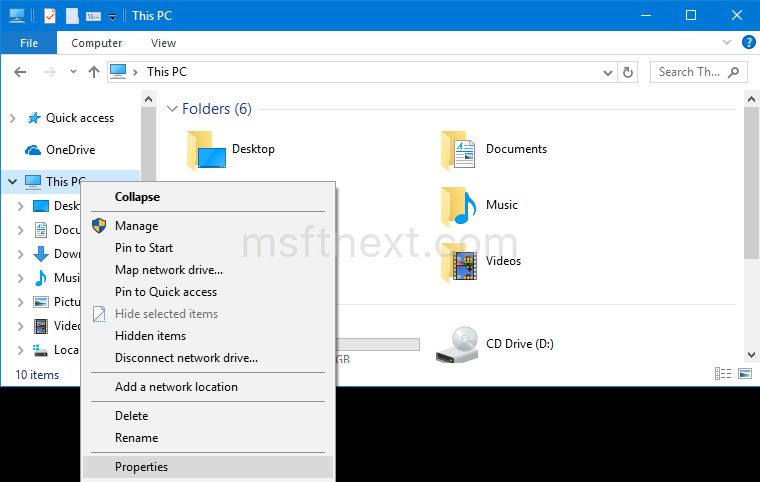Screen dimensions: 760x482
Task: Choose Pin to Quick access in the menu
Action: [x=208, y=292]
